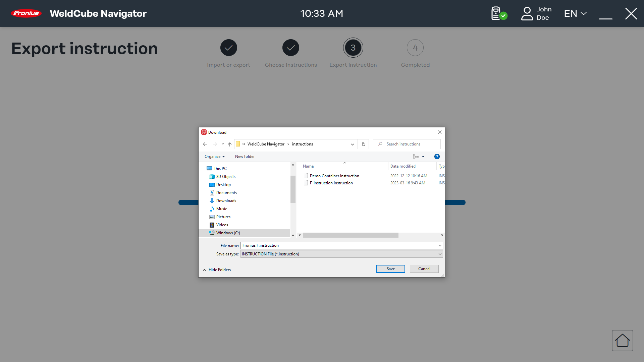Click the John Doe user profile icon
Image resolution: width=644 pixels, height=362 pixels.
pos(527,13)
